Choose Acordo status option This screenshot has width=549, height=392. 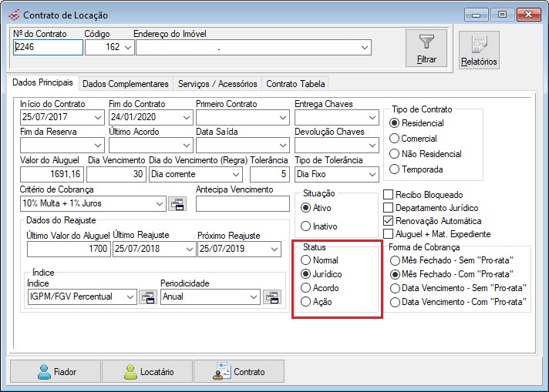tap(305, 288)
